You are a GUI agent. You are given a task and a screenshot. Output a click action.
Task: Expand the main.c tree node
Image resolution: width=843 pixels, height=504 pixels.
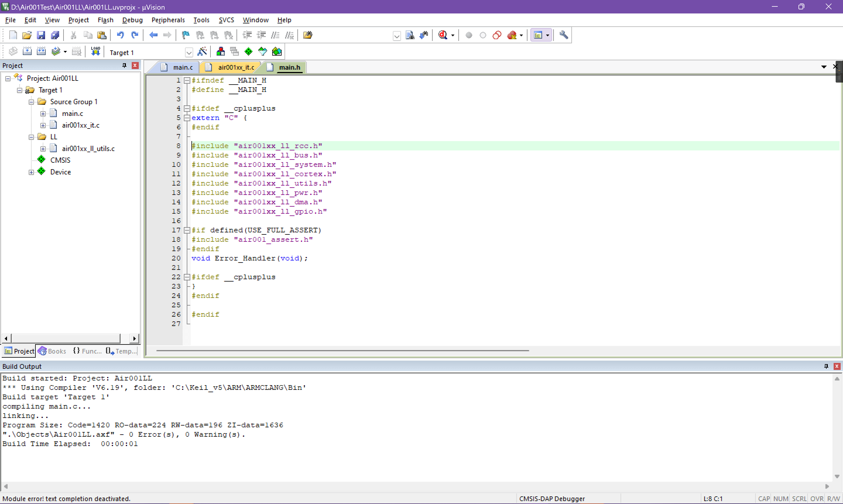(x=43, y=114)
